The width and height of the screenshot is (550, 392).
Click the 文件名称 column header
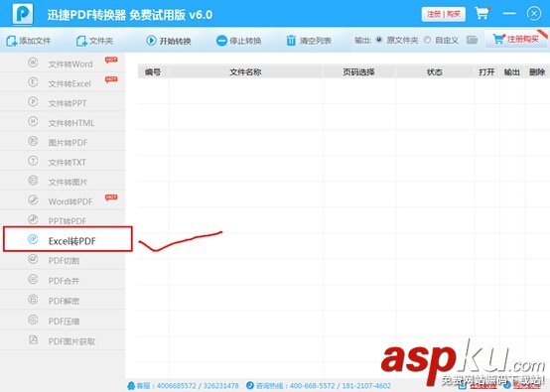point(245,71)
